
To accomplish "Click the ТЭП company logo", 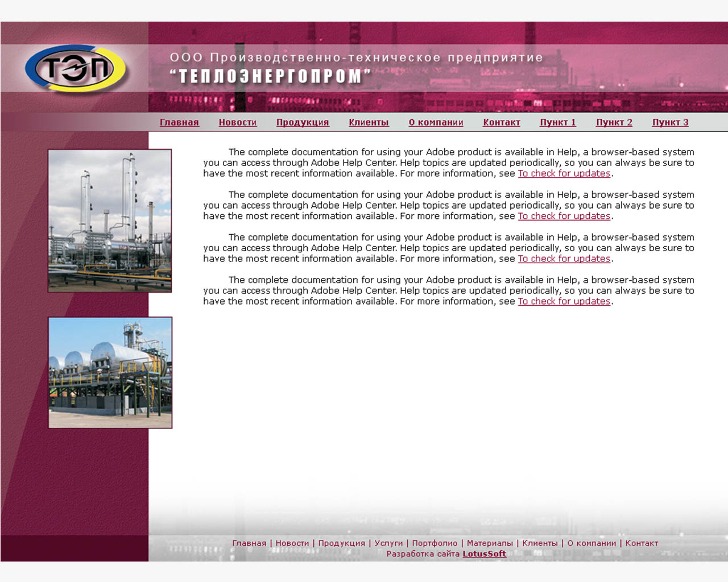I will coord(76,69).
